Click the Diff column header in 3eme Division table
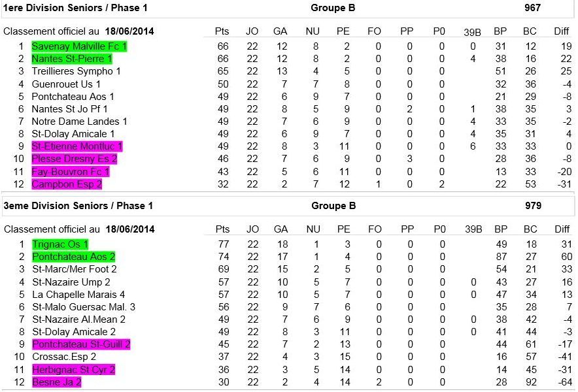This screenshot has width=578, height=392. pyautogui.click(x=562, y=229)
